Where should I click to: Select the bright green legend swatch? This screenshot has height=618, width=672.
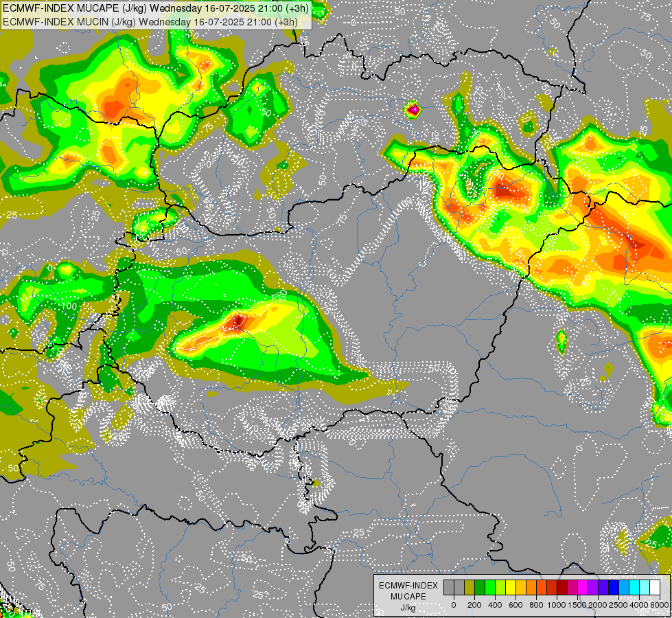[x=490, y=587]
